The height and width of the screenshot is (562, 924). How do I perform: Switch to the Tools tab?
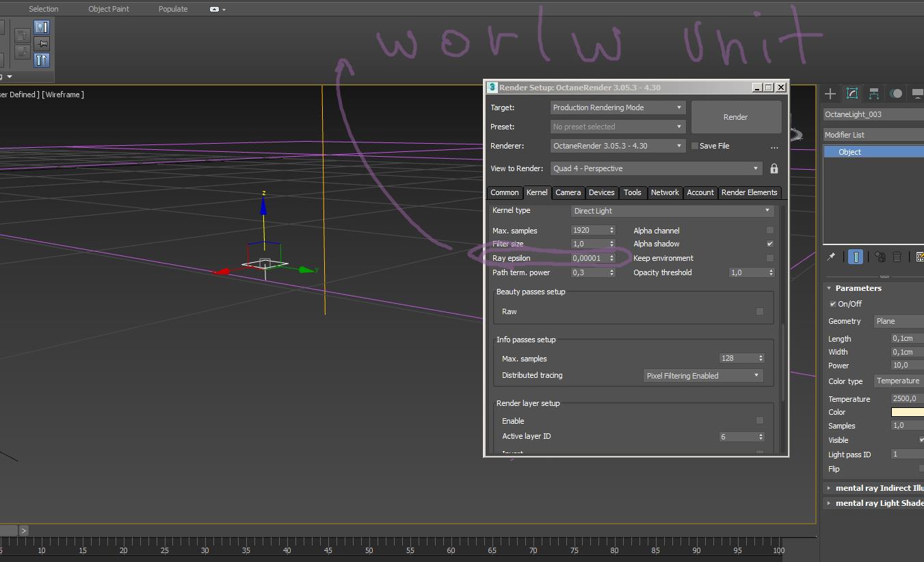point(633,193)
